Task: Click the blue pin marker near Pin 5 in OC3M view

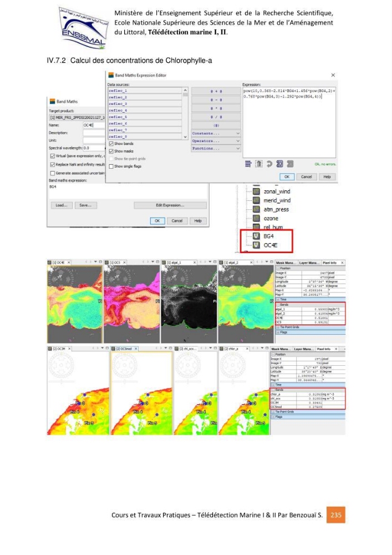Action: [x=94, y=415]
